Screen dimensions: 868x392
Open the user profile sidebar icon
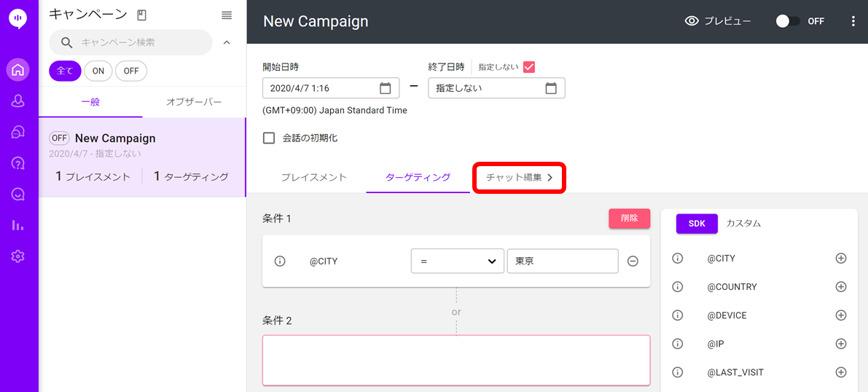pyautogui.click(x=18, y=101)
